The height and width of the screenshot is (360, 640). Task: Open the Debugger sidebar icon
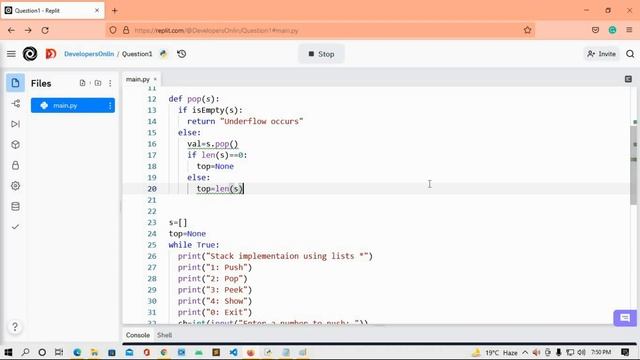[x=16, y=124]
